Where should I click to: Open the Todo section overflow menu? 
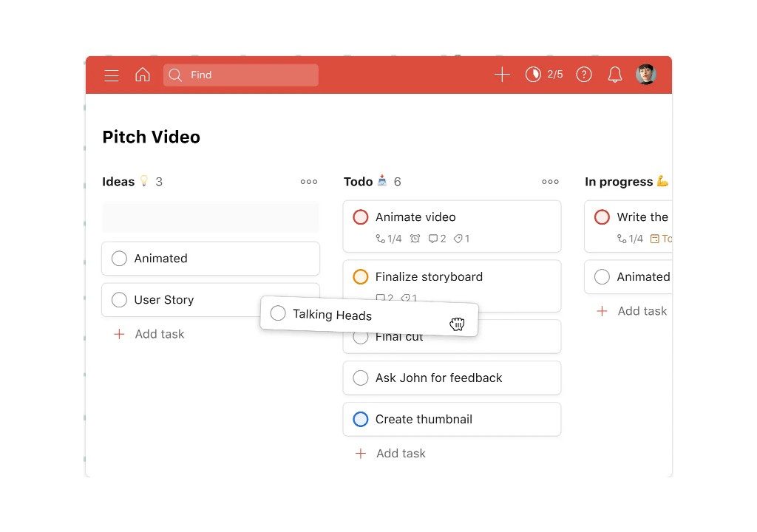pos(549,181)
